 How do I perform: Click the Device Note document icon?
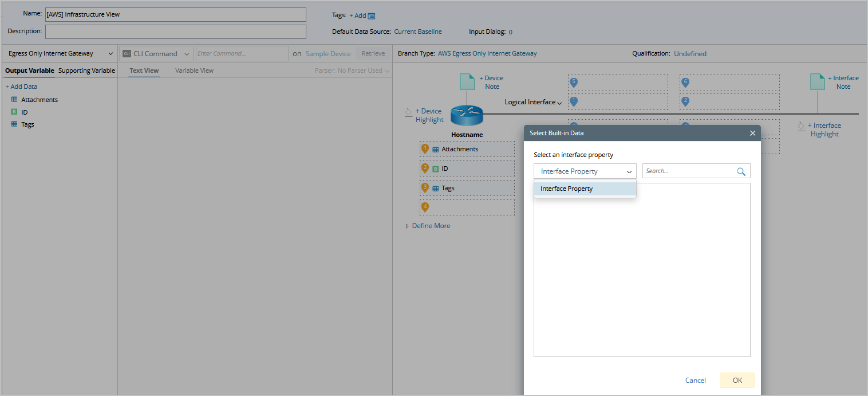[467, 82]
